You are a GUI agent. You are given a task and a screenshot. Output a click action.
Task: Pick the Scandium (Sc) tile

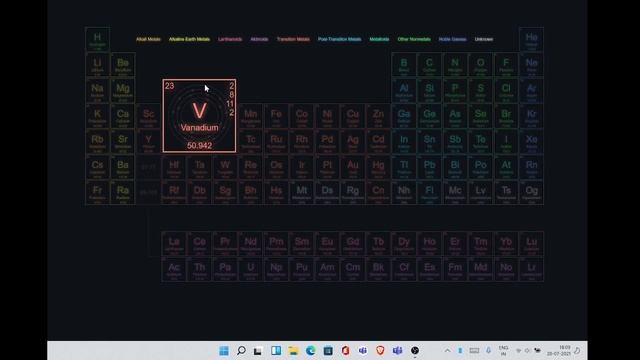149,116
